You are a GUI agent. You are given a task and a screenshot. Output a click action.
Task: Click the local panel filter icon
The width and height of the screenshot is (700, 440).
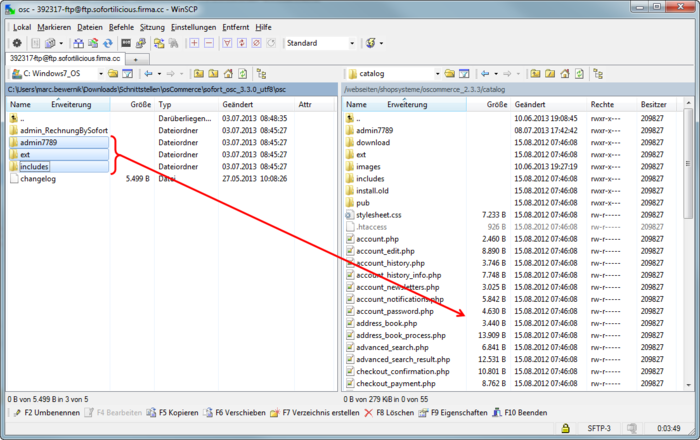[x=128, y=74]
